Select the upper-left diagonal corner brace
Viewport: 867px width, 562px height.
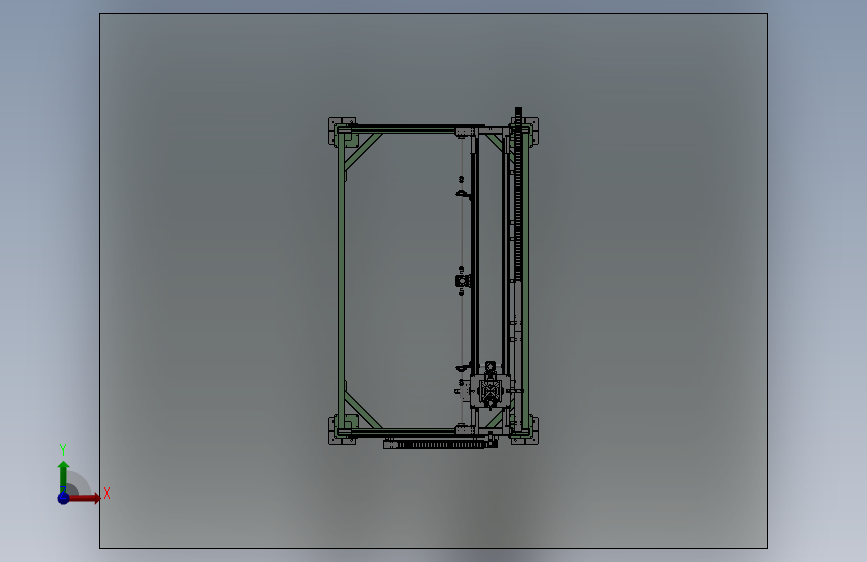tap(363, 151)
